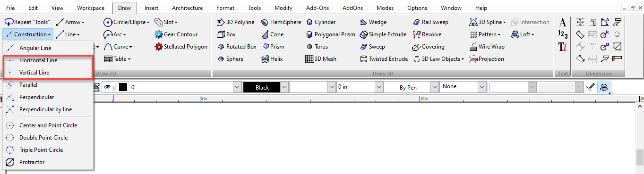Toggle the green pencil icon in property bar

tap(590, 87)
